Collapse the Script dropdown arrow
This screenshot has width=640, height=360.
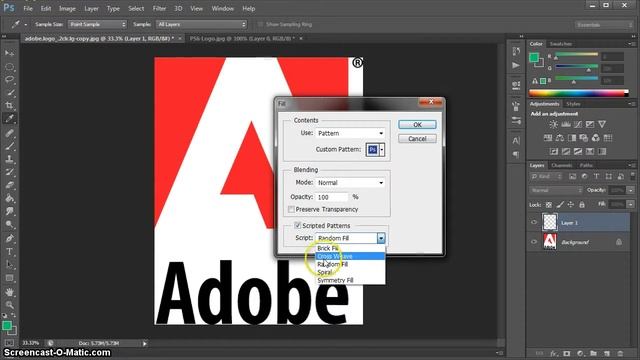tap(381, 238)
